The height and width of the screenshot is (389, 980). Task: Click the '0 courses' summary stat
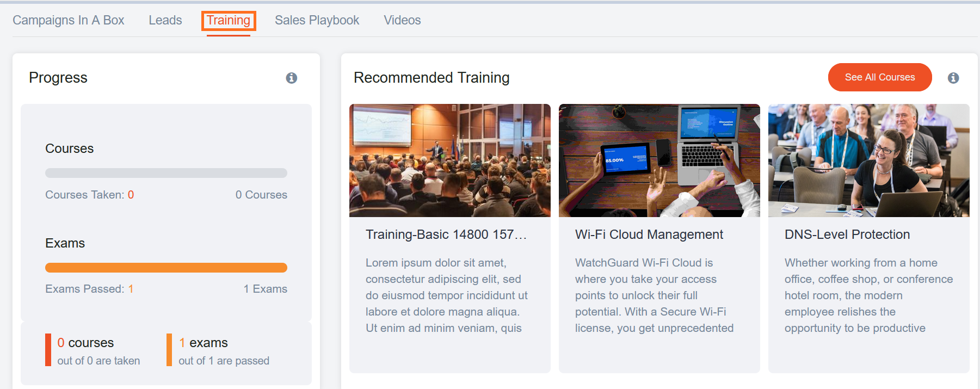click(x=85, y=343)
